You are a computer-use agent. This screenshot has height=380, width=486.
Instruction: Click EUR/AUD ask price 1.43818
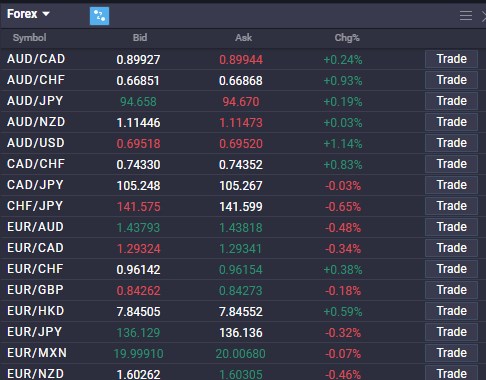tap(241, 228)
